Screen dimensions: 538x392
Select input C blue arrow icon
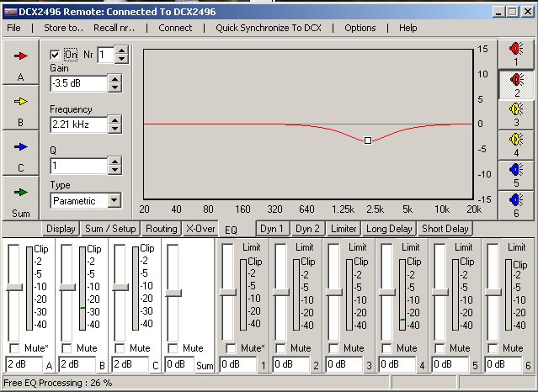pyautogui.click(x=20, y=146)
